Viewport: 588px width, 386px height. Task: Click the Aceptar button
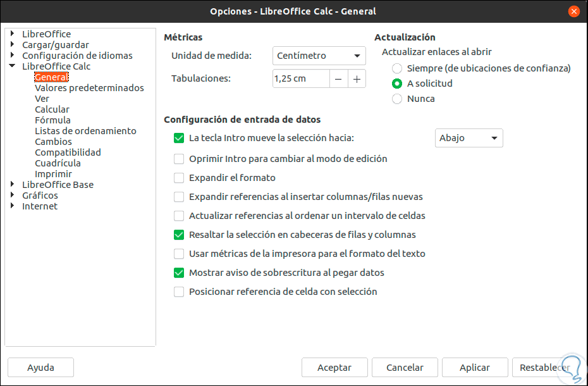334,368
